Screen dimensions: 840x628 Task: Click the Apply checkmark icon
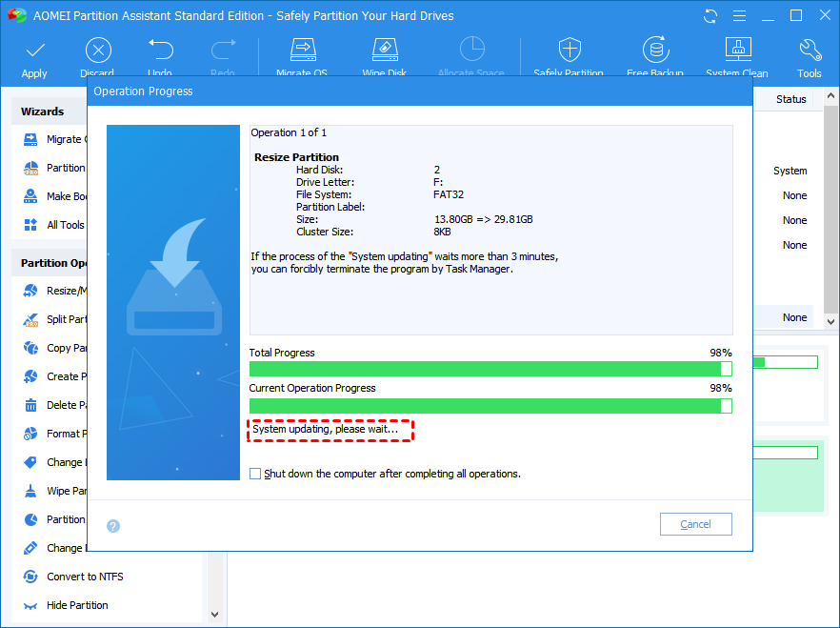coord(35,51)
